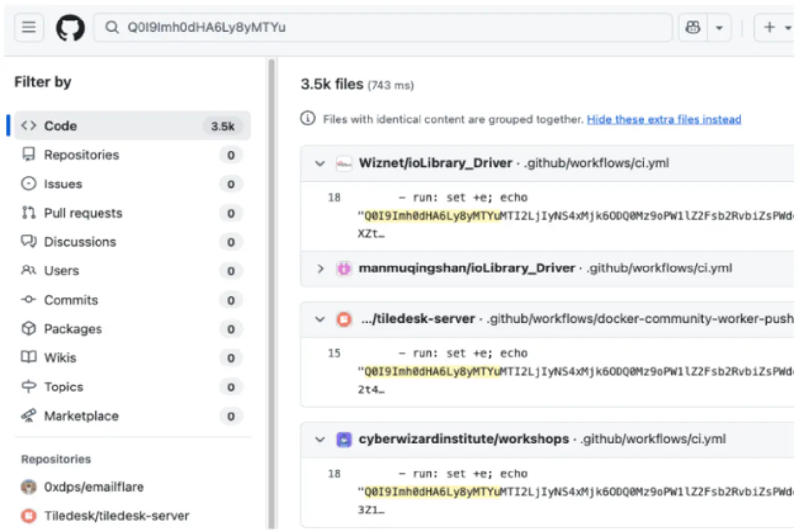Click the sidebar vertical scrollbar

(x=272, y=293)
